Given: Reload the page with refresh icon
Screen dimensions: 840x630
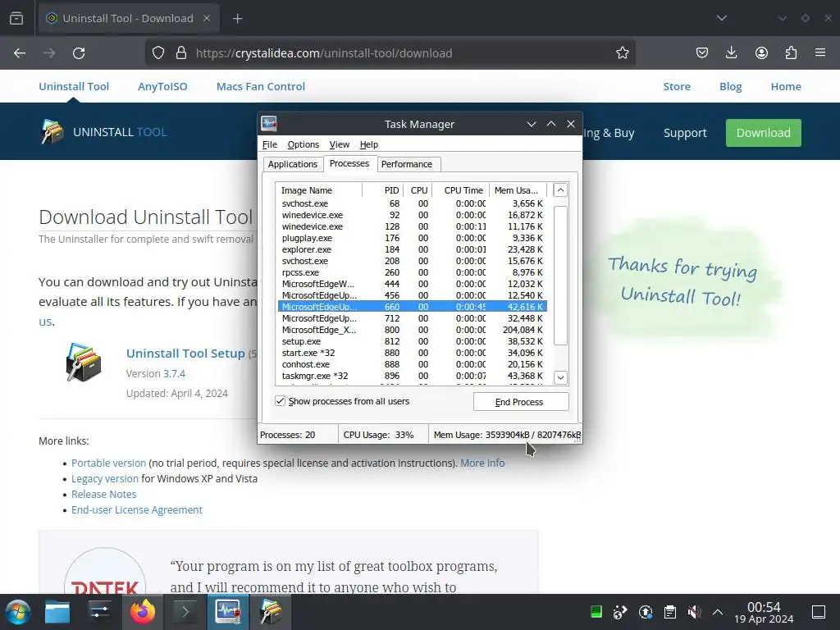Looking at the screenshot, I should [79, 53].
